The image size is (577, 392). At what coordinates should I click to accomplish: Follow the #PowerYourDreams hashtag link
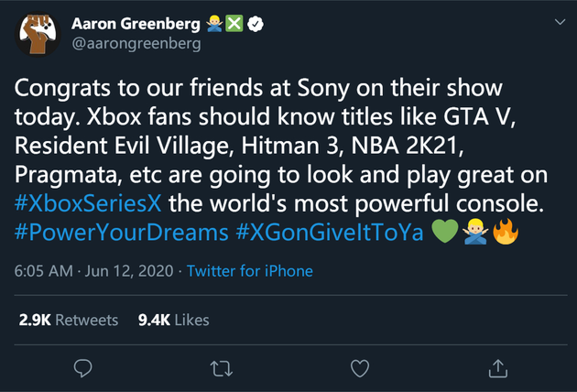122,233
